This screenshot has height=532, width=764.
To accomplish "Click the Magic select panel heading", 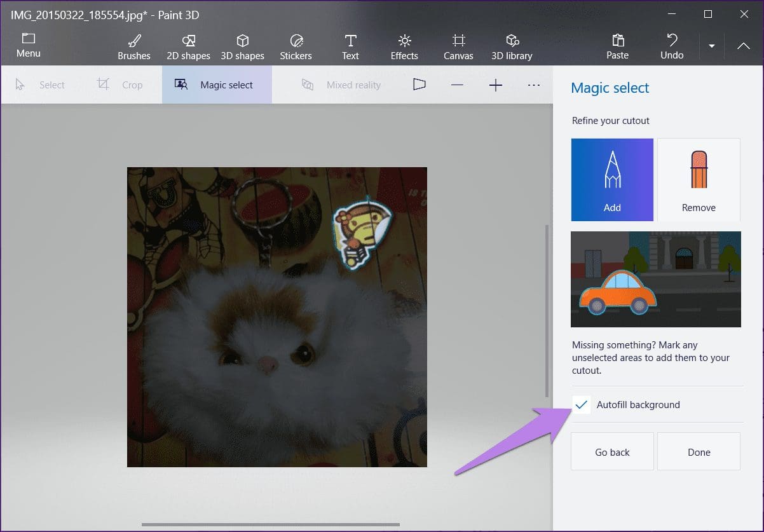I will pyautogui.click(x=610, y=88).
